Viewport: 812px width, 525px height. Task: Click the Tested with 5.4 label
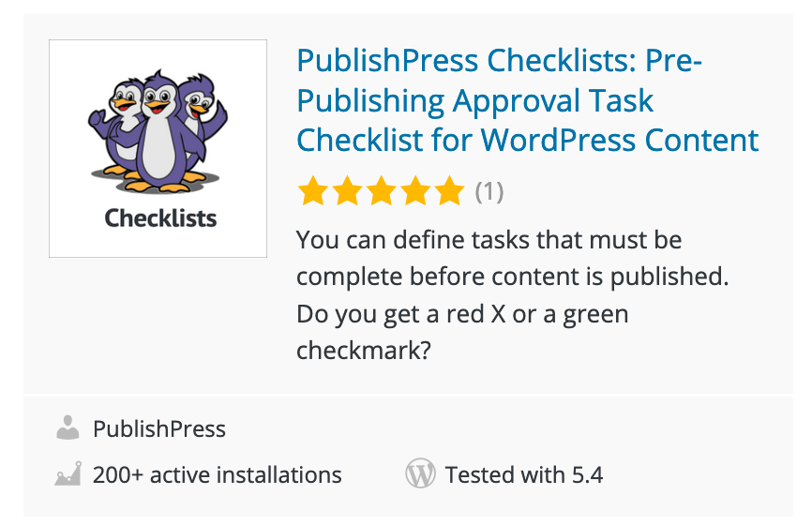tap(524, 474)
